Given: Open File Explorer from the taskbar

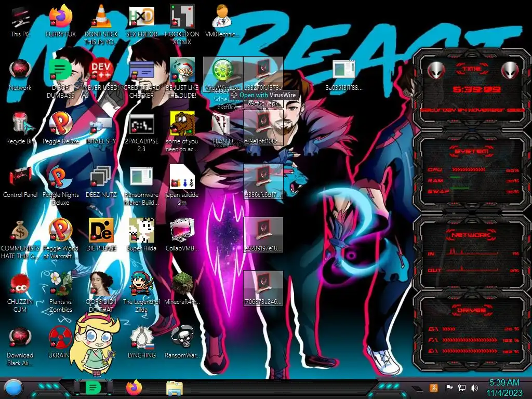Looking at the screenshot, I should coord(175,388).
